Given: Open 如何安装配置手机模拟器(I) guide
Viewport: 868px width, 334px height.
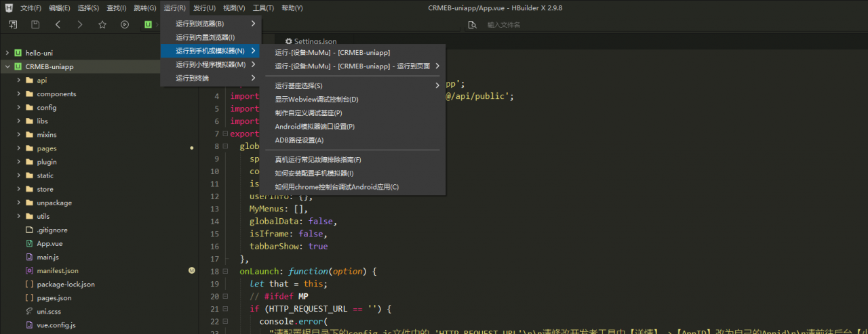Looking at the screenshot, I should (x=352, y=173).
